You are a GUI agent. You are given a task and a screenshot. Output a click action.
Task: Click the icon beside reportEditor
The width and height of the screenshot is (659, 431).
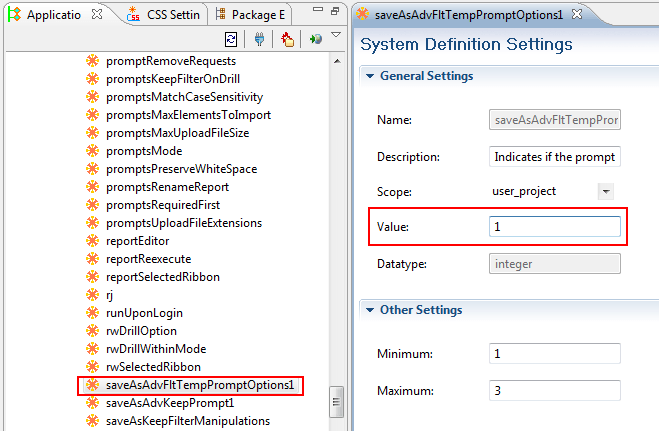92,241
